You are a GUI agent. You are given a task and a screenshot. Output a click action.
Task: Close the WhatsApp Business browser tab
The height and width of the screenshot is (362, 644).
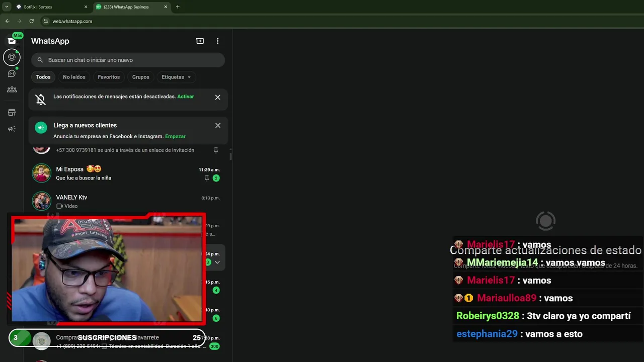[165, 7]
